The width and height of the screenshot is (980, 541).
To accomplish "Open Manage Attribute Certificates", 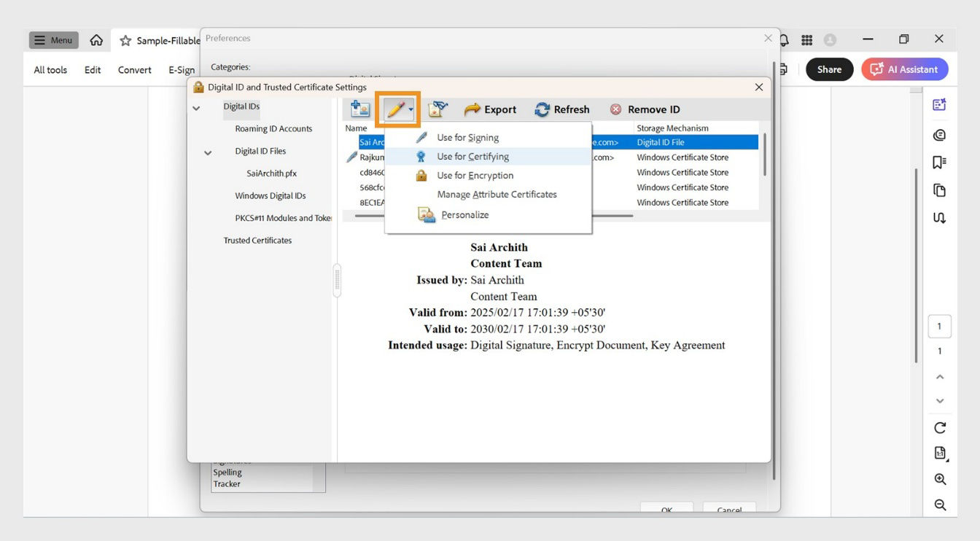I will click(497, 194).
